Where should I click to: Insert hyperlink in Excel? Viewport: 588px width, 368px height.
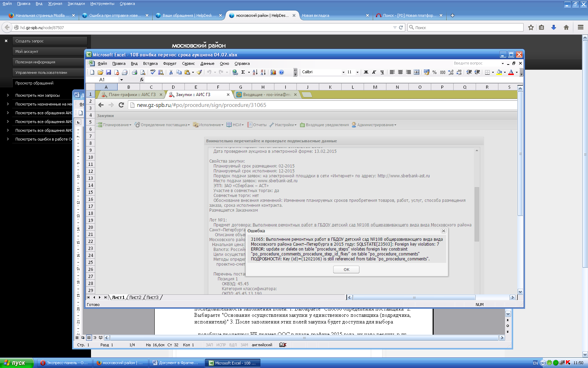[235, 72]
